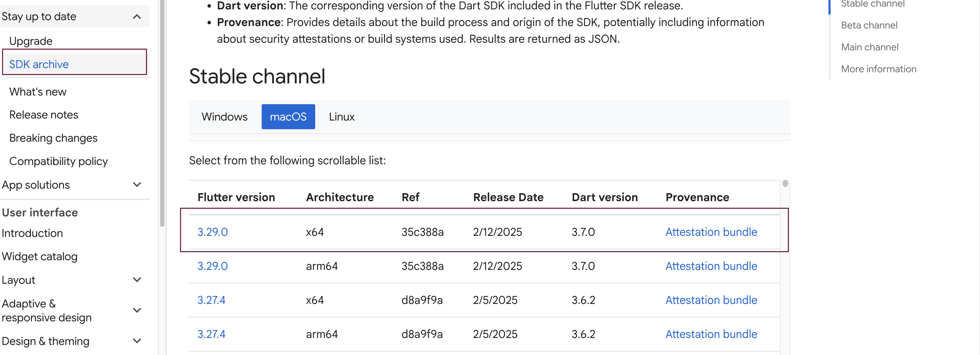Open the Upgrade sidebar link

click(31, 41)
